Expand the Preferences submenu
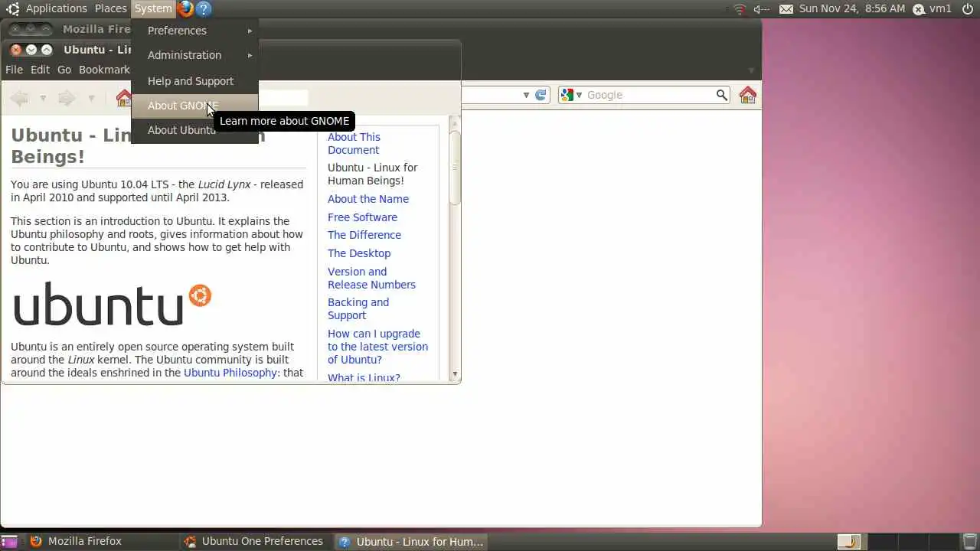The width and height of the screenshot is (980, 551). click(x=194, y=31)
